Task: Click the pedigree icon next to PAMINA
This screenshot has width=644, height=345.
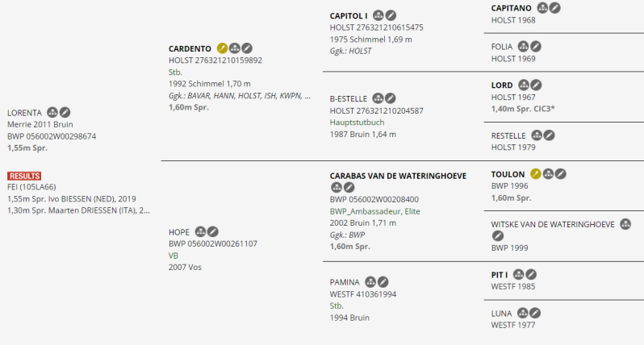Action: click(x=370, y=282)
